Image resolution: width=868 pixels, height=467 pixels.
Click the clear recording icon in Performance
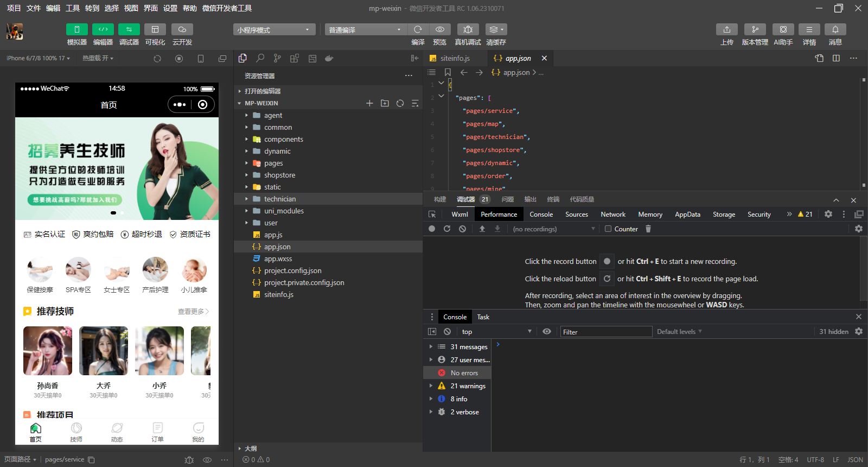(462, 229)
